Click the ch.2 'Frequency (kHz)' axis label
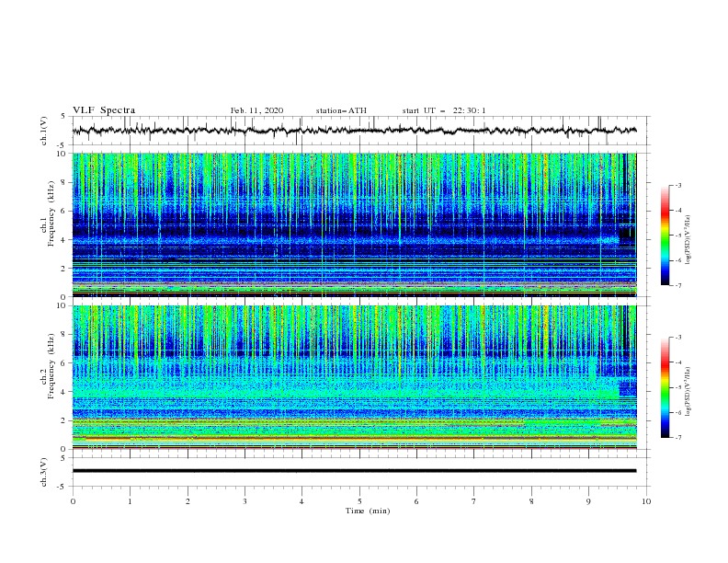Screen dimensions: 728x563 pyautogui.click(x=51, y=366)
